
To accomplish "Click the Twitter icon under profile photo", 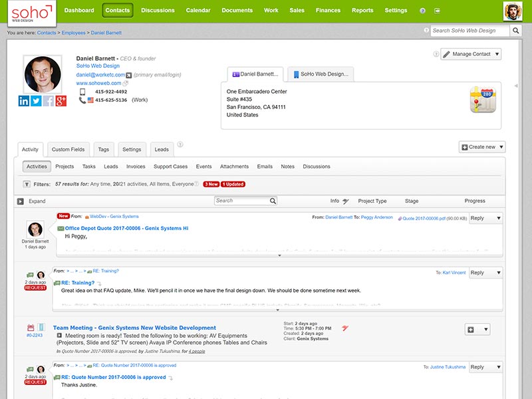I will (x=36, y=101).
